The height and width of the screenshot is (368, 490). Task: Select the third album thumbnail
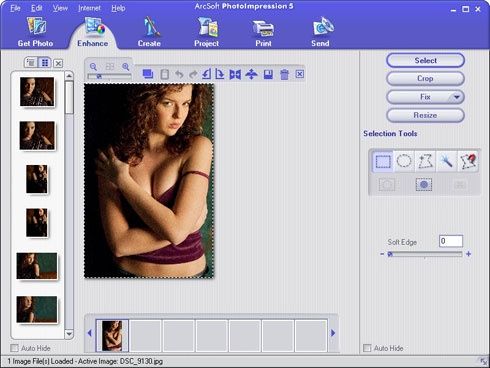pyautogui.click(x=37, y=179)
